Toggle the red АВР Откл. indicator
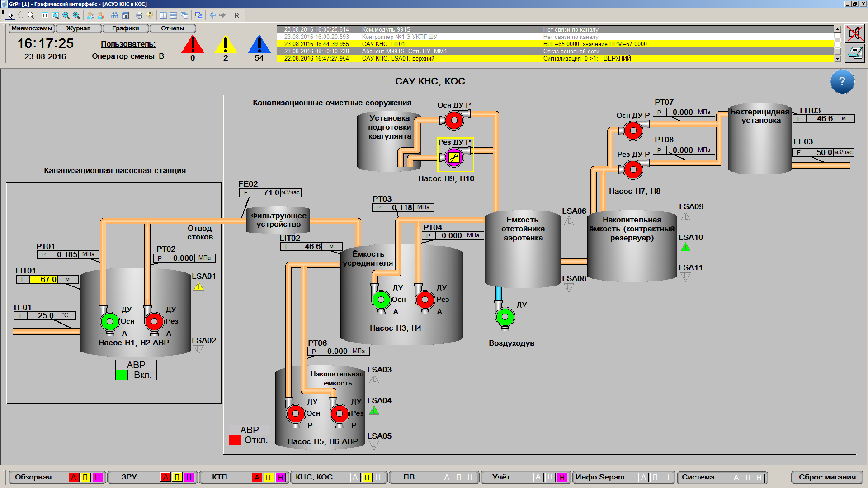Screen dimensions: 868x488 235,440
